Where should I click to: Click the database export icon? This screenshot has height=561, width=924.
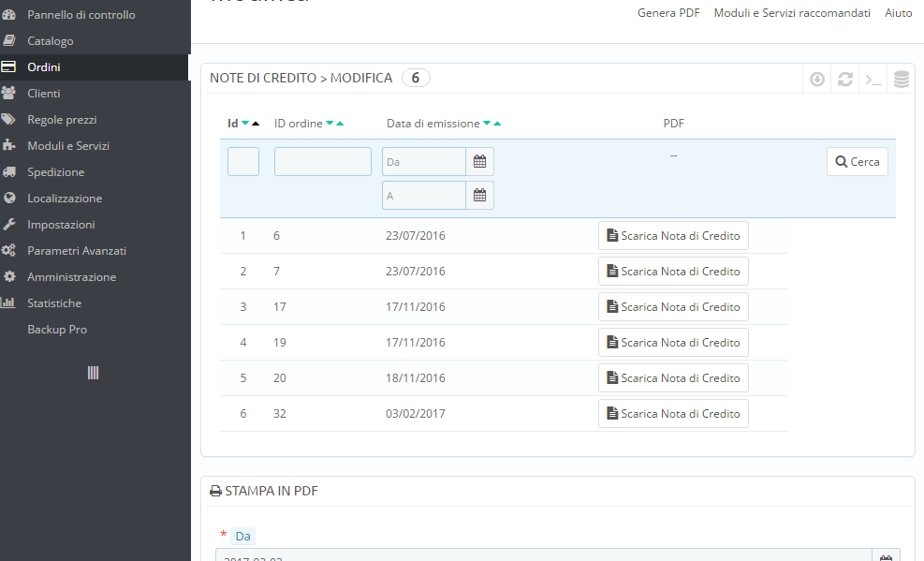point(902,80)
